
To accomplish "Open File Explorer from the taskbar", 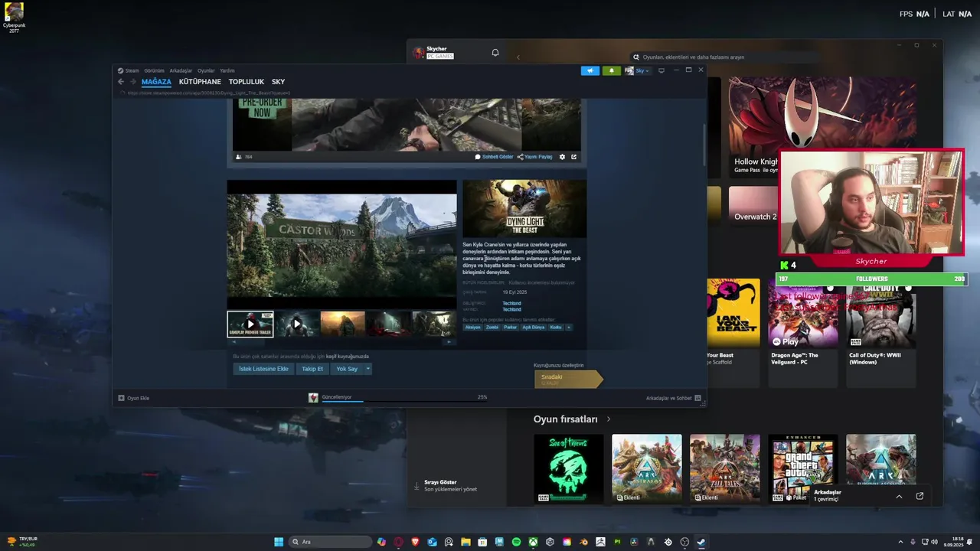I will pyautogui.click(x=465, y=542).
